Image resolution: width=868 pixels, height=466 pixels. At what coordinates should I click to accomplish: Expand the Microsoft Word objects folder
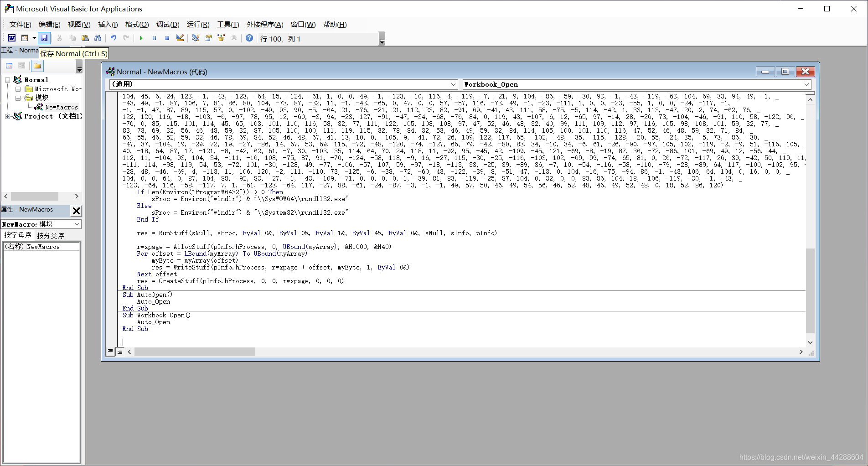pyautogui.click(x=18, y=89)
